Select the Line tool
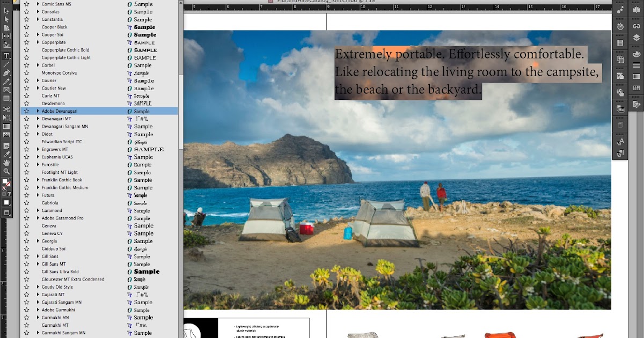Viewport: 644px width, 338px height. [x=6, y=64]
